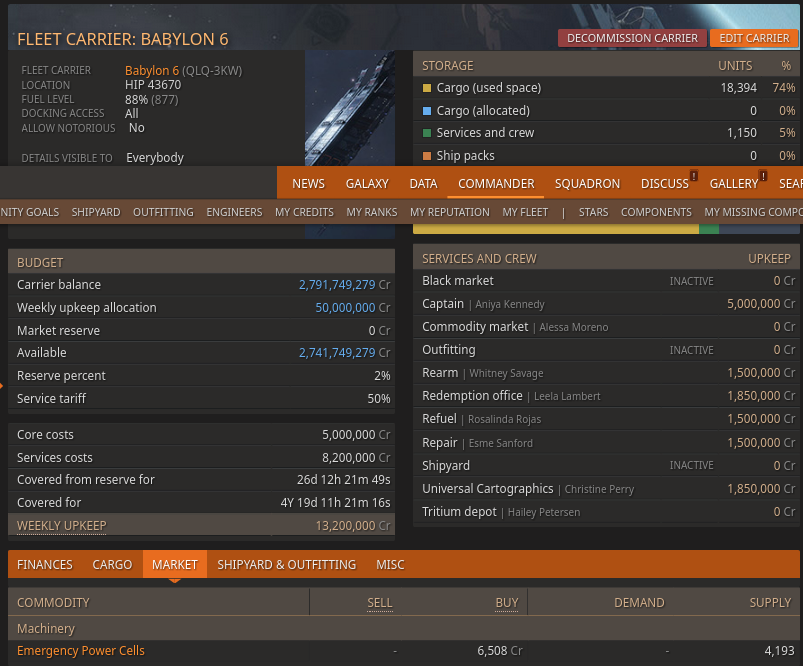Viewport: 803px width, 666px height.
Task: Click the blue Cargo allocated swatch
Action: (427, 111)
